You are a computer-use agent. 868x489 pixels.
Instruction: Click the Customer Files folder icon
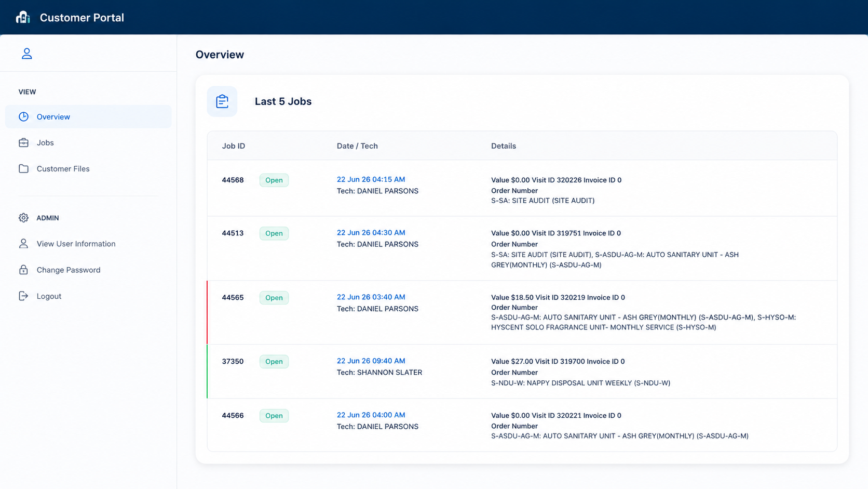23,168
